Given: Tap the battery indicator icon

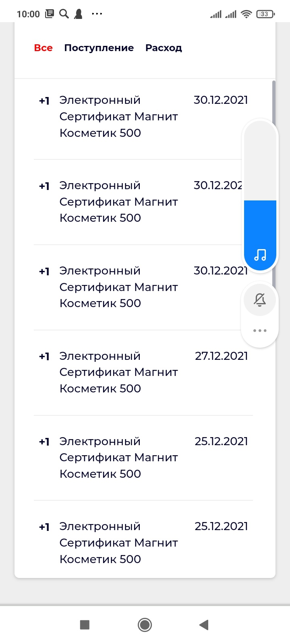Looking at the screenshot, I should pyautogui.click(x=265, y=14).
